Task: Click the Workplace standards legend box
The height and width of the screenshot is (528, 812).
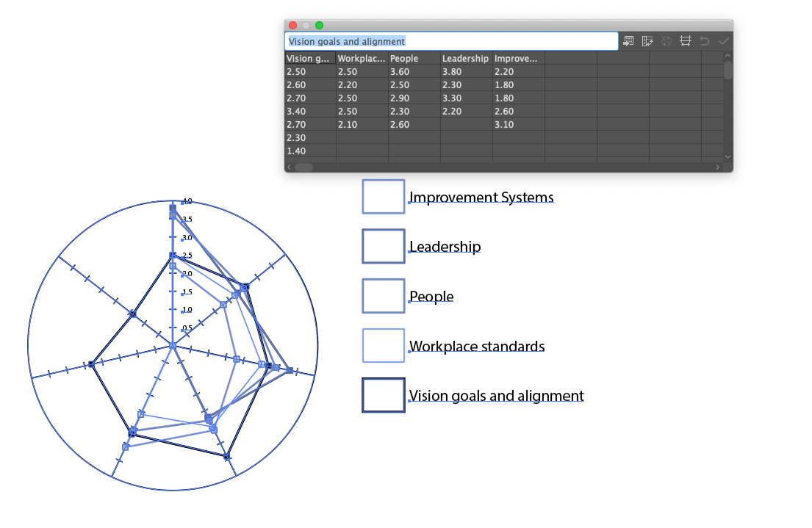Action: coord(383,344)
